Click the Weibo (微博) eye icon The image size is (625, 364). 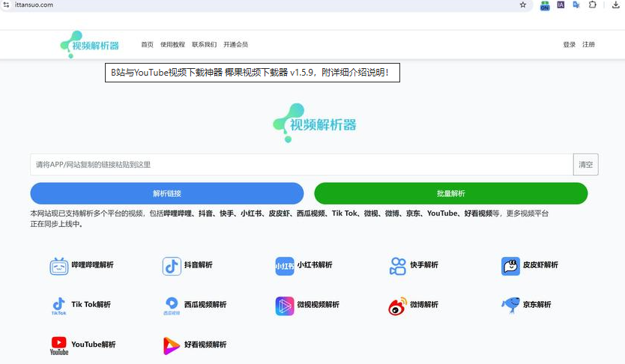tap(398, 306)
